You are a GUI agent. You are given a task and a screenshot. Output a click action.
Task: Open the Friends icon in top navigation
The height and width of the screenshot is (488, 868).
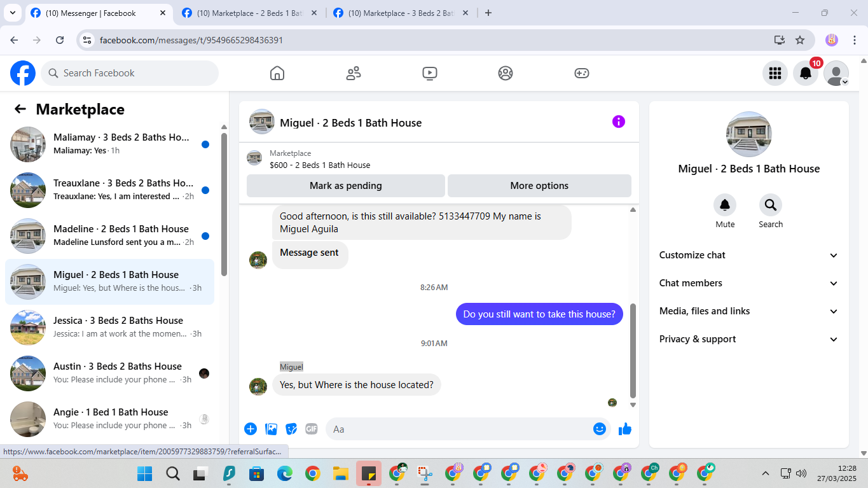354,73
